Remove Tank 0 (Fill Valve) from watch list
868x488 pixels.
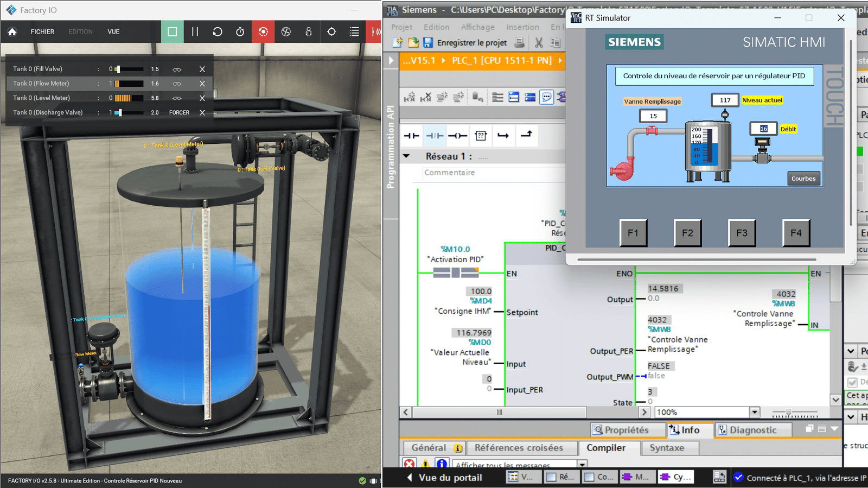tap(202, 69)
